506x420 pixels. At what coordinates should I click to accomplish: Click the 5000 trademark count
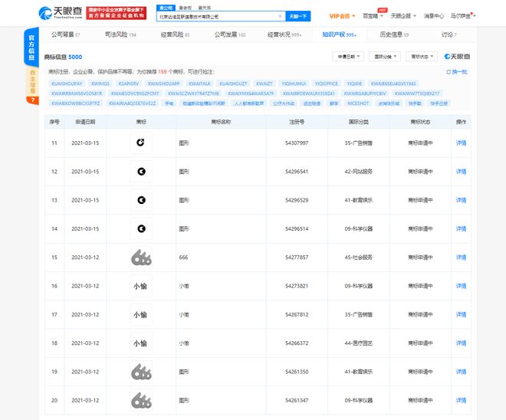75,57
